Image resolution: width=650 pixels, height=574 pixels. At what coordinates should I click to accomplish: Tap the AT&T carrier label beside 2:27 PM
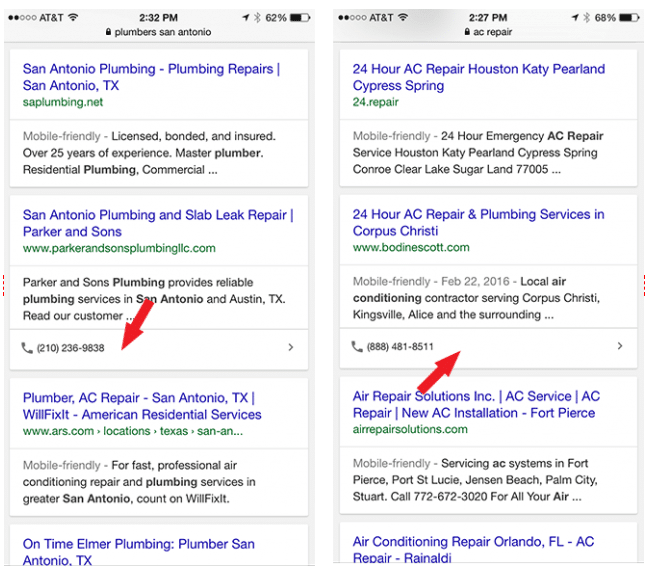tap(381, 18)
